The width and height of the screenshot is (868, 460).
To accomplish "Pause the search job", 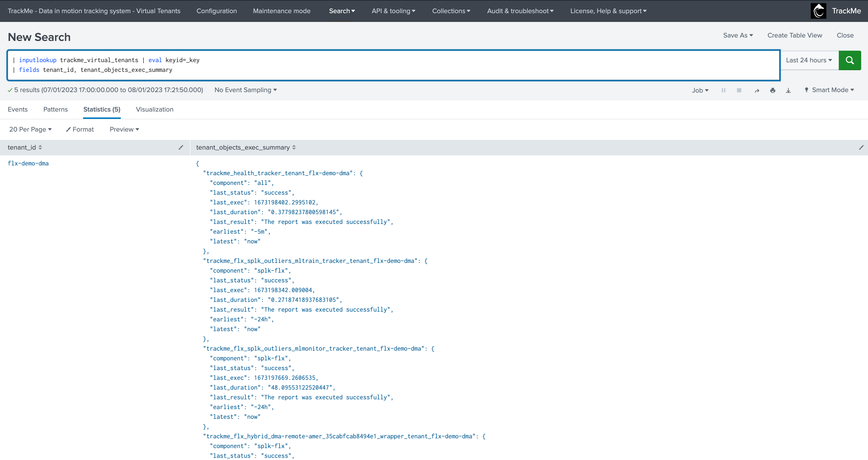I will coord(723,90).
